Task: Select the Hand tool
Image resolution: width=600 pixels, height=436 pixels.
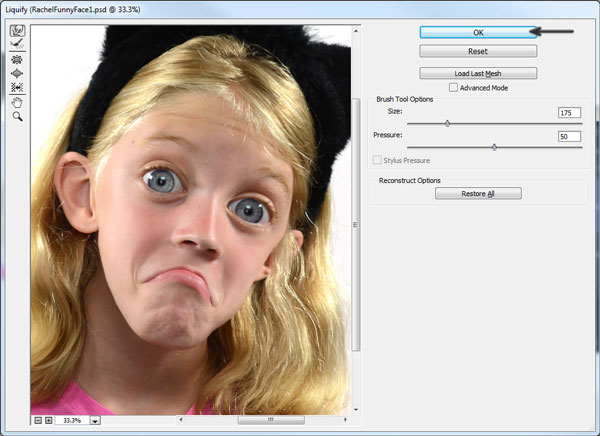Action: point(17,103)
